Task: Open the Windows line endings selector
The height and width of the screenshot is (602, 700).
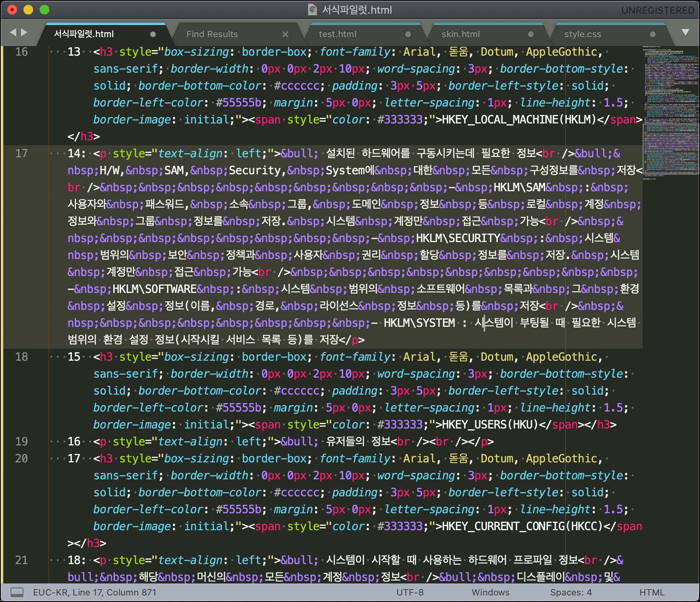Action: coord(490,592)
